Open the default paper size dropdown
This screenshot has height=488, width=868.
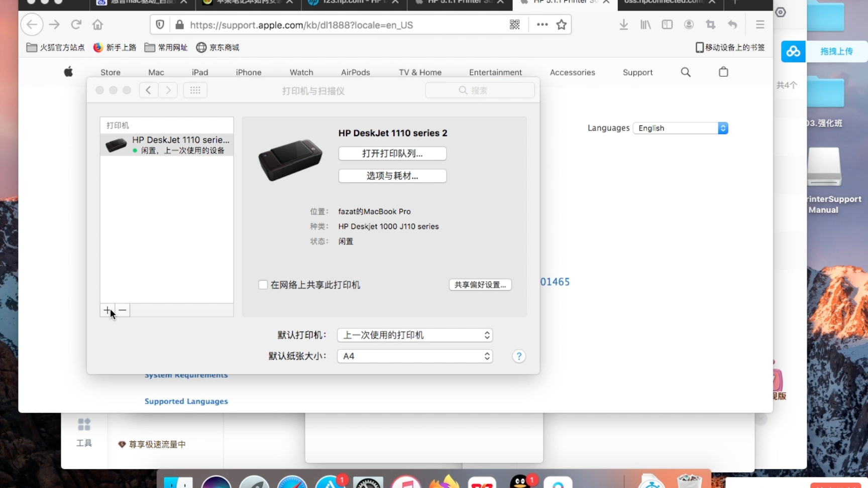click(415, 356)
